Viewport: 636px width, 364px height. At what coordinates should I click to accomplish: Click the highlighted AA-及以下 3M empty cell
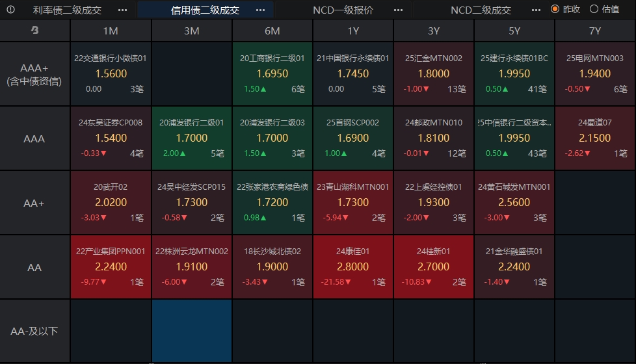(191, 331)
